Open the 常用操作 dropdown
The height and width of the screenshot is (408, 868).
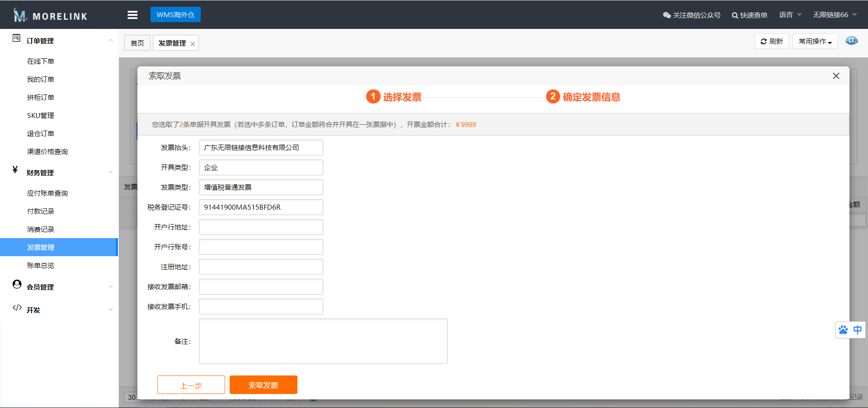[x=815, y=41]
